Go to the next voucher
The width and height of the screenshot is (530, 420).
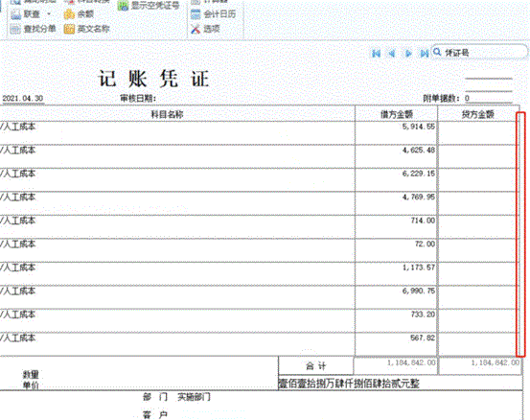coord(408,54)
